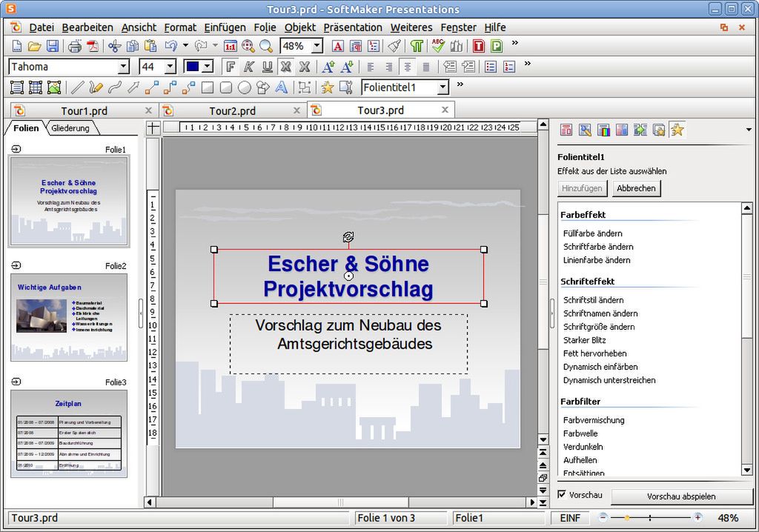Click the spell check ABC icon
Screen dimensions: 759x532
438,46
